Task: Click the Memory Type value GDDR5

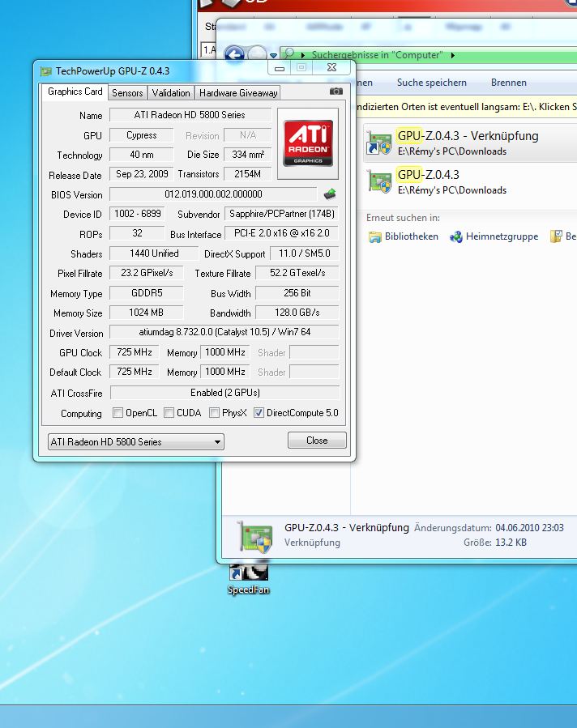Action: [x=147, y=293]
